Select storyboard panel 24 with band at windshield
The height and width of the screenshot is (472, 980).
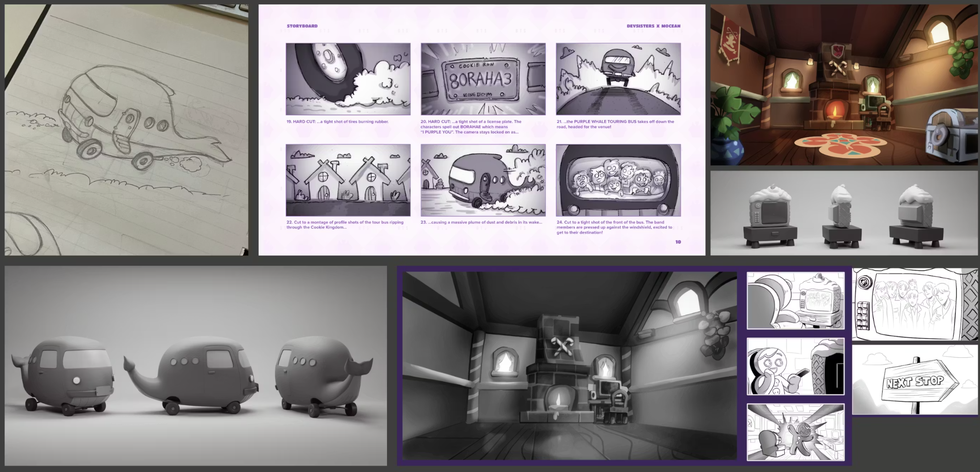click(x=618, y=180)
